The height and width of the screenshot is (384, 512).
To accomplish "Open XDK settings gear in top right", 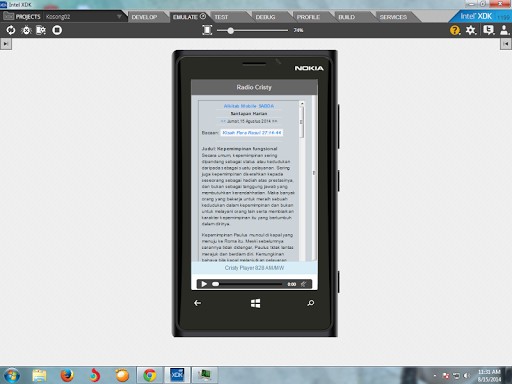I will (x=471, y=30).
